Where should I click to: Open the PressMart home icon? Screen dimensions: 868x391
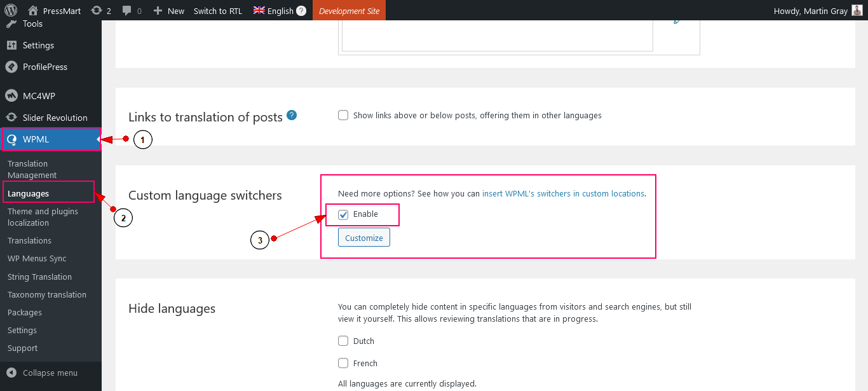(x=33, y=10)
